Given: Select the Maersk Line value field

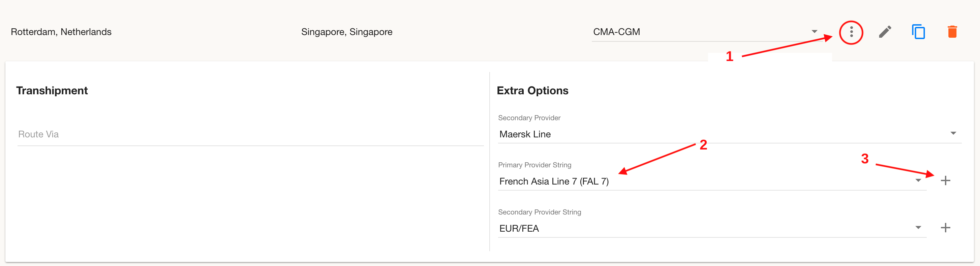Looking at the screenshot, I should tap(729, 134).
